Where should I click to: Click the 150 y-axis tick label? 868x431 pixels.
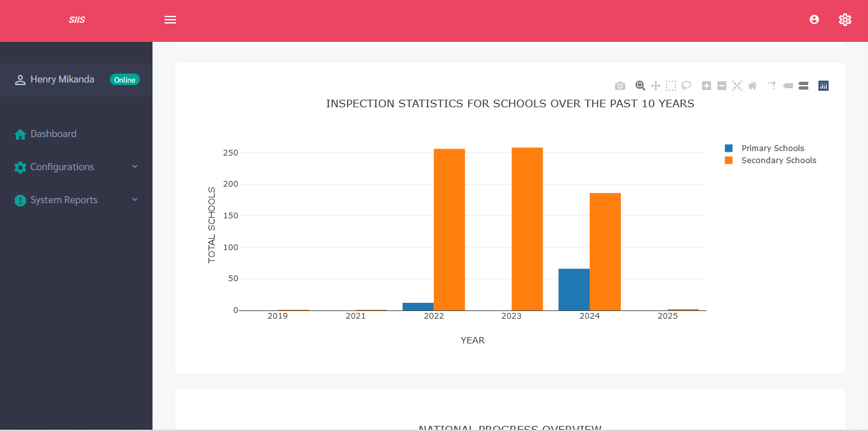point(230,215)
